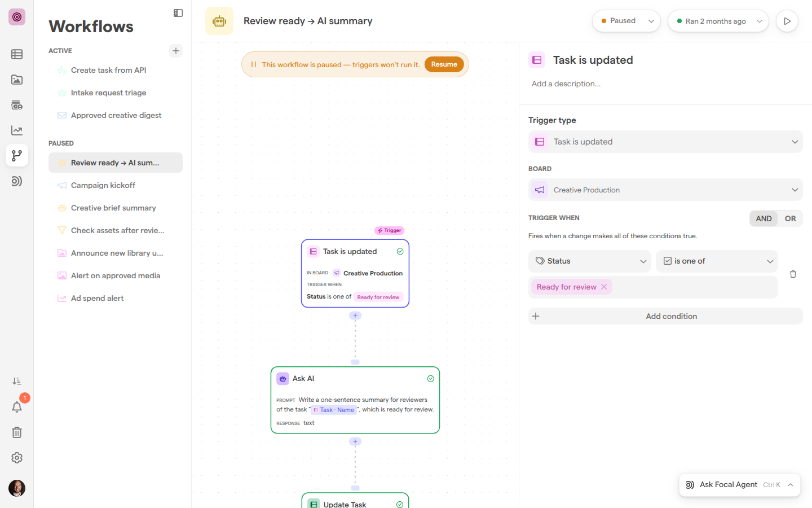The width and height of the screenshot is (812, 508).
Task: Open the media library icon in rail
Action: [x=17, y=80]
